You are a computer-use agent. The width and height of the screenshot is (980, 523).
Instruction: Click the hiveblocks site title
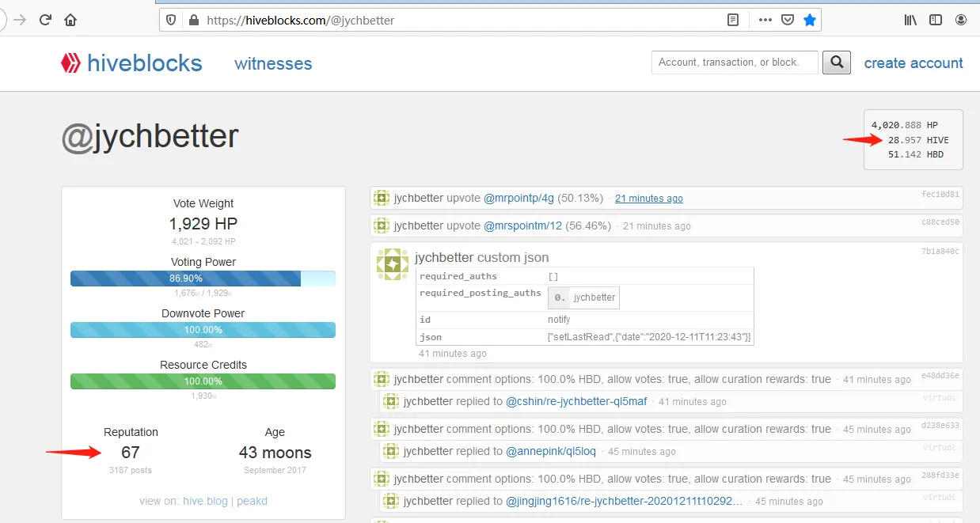[x=145, y=63]
